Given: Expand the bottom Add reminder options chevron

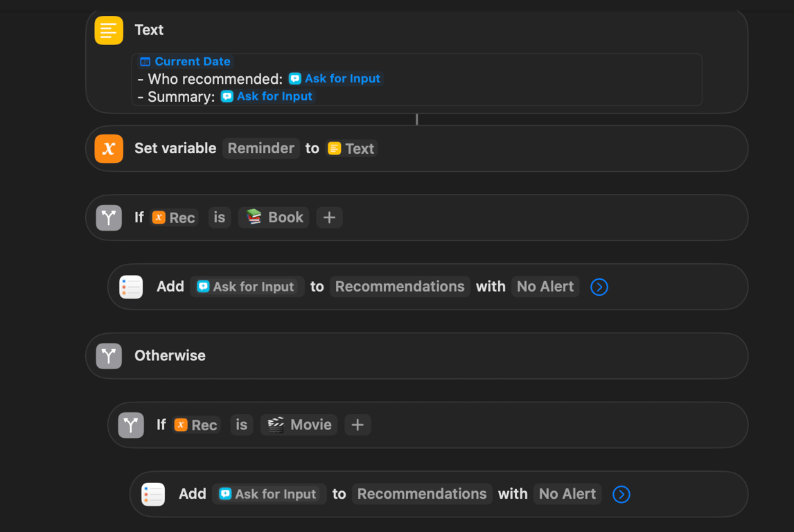Looking at the screenshot, I should (621, 494).
